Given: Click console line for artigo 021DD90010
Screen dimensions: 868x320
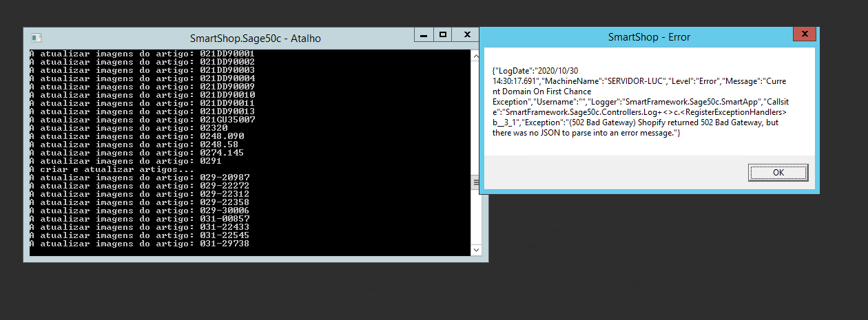Looking at the screenshot, I should click(143, 94).
